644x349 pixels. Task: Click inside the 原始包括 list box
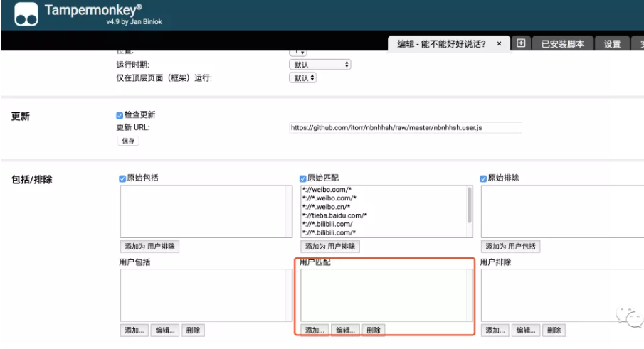206,211
